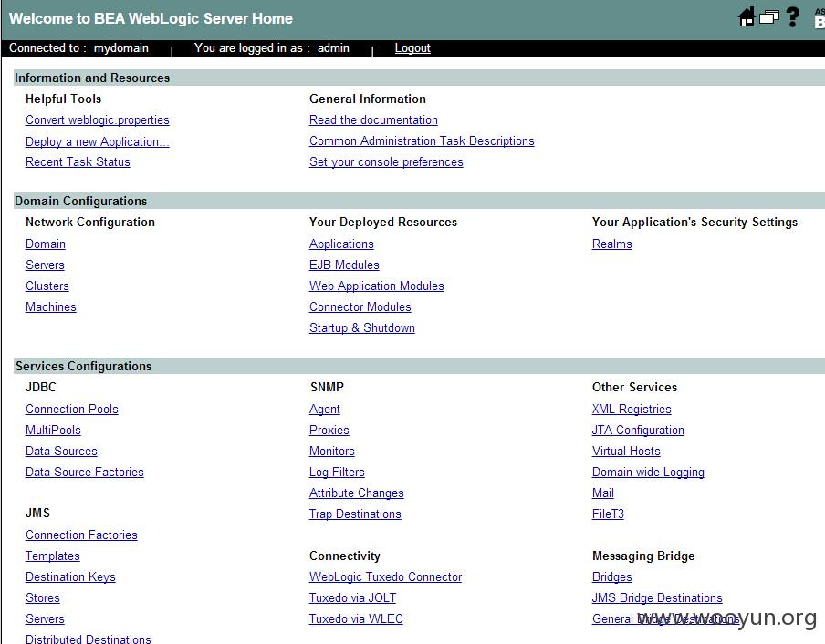Open Log Filters
This screenshot has width=825, height=644.
click(337, 473)
